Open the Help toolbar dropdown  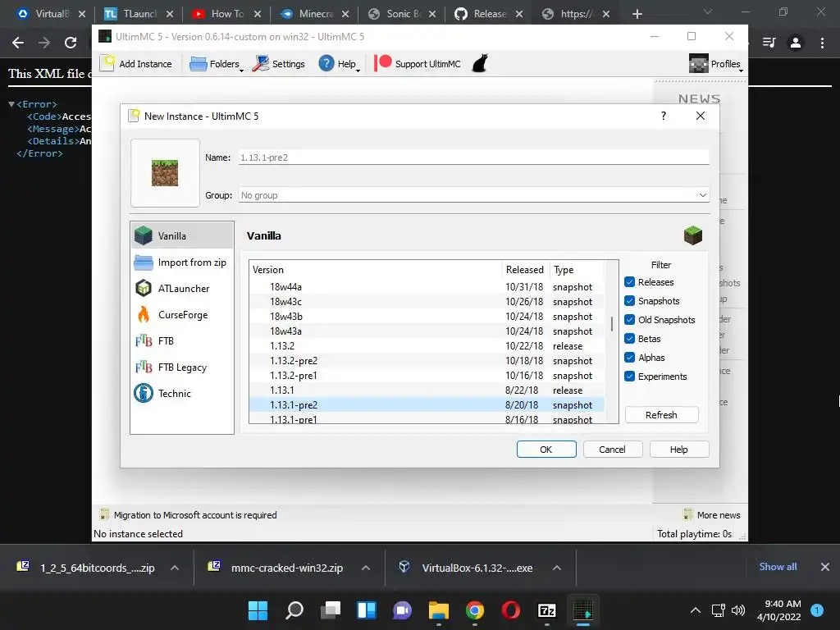(x=339, y=64)
